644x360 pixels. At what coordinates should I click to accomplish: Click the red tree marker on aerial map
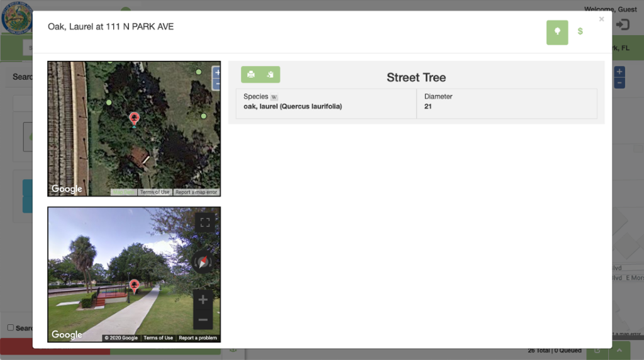[x=134, y=118]
